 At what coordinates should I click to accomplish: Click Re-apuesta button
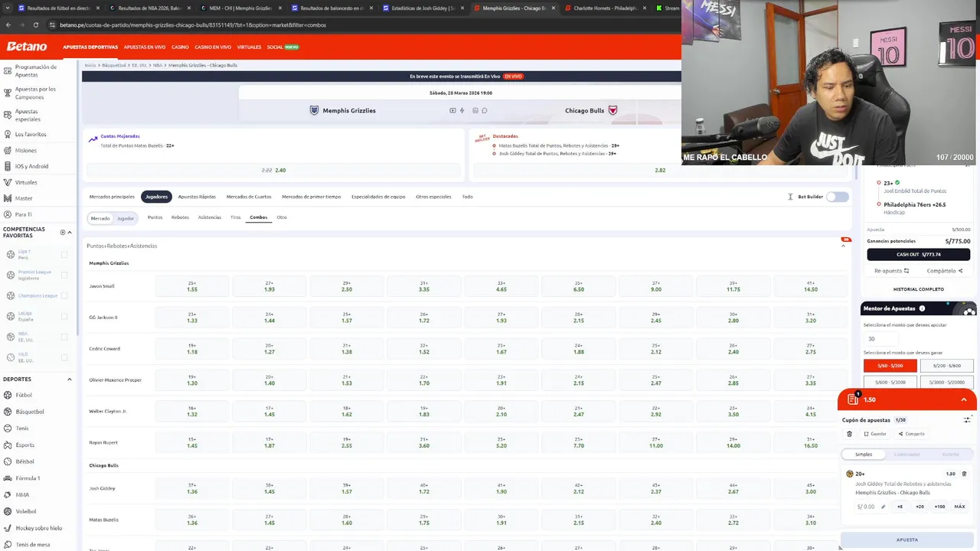(x=891, y=270)
